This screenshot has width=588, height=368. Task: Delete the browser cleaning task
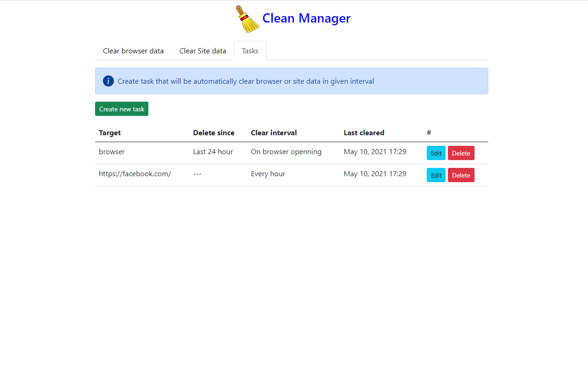(461, 153)
